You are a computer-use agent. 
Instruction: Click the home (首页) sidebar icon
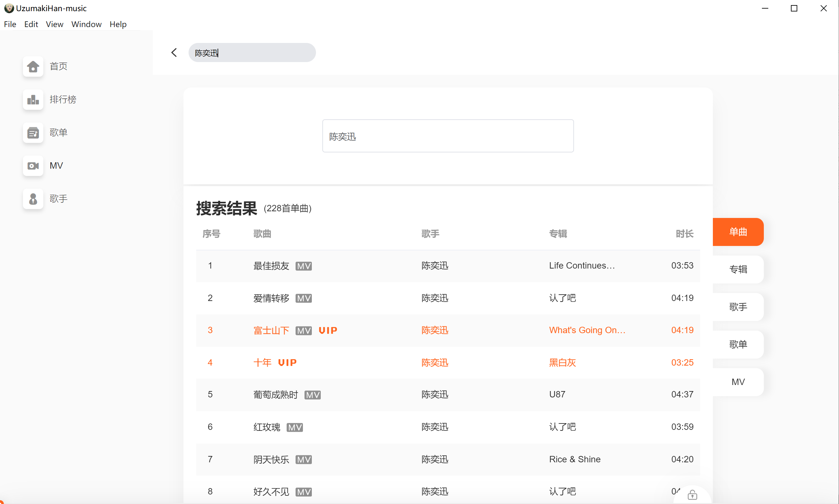click(33, 66)
